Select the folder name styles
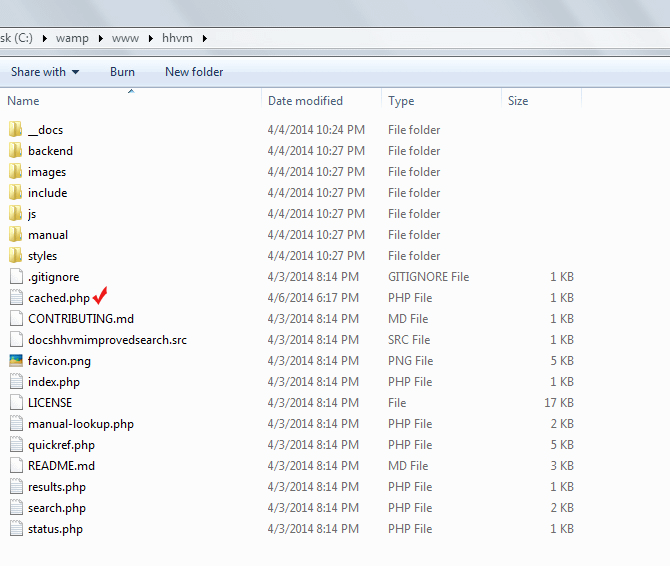This screenshot has width=670, height=566. pos(42,256)
